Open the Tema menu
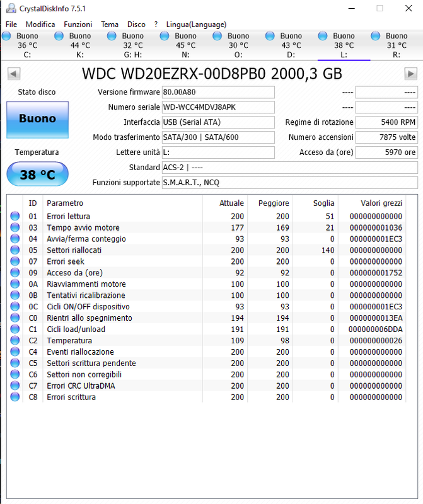423x504 pixels. coord(110,25)
